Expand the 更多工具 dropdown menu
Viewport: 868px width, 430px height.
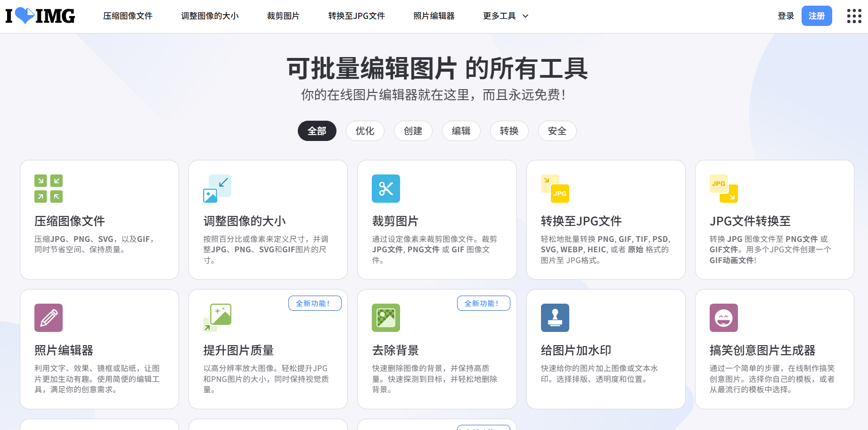click(506, 16)
